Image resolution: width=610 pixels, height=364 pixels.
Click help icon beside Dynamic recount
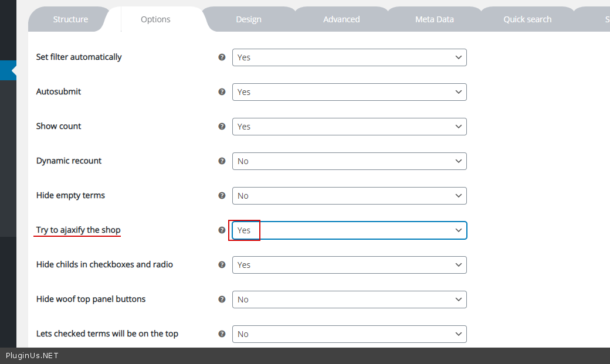click(222, 161)
